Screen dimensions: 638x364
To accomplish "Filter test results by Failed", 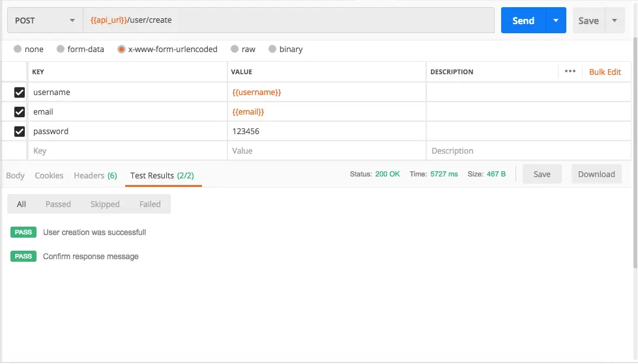I will pyautogui.click(x=150, y=204).
